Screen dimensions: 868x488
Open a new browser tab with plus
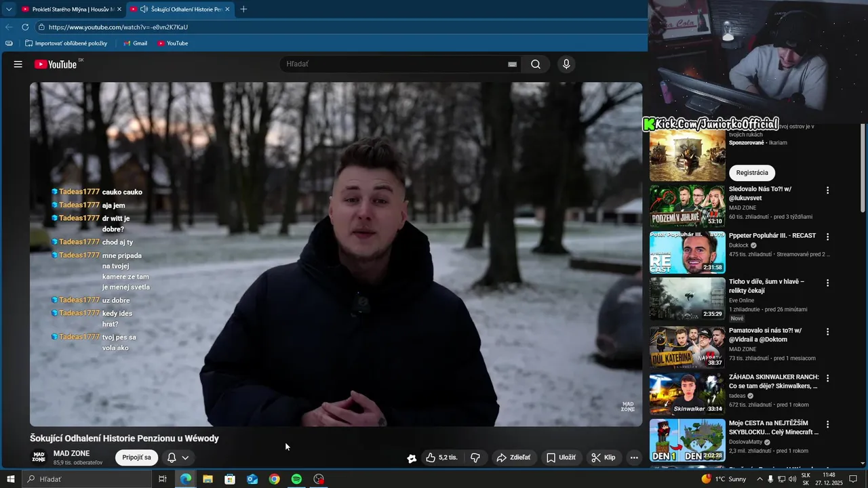(243, 9)
